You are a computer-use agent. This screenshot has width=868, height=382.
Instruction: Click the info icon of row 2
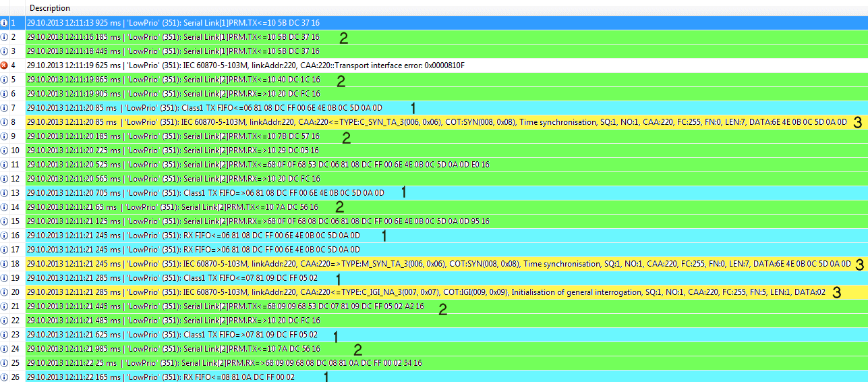click(x=5, y=37)
